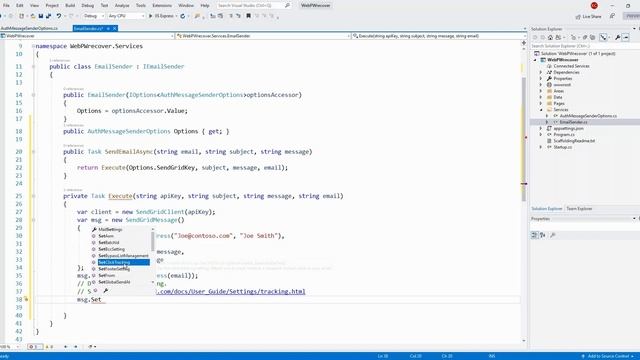Open the Edit menu
The width and height of the screenshot is (640, 360).
(x=20, y=5)
